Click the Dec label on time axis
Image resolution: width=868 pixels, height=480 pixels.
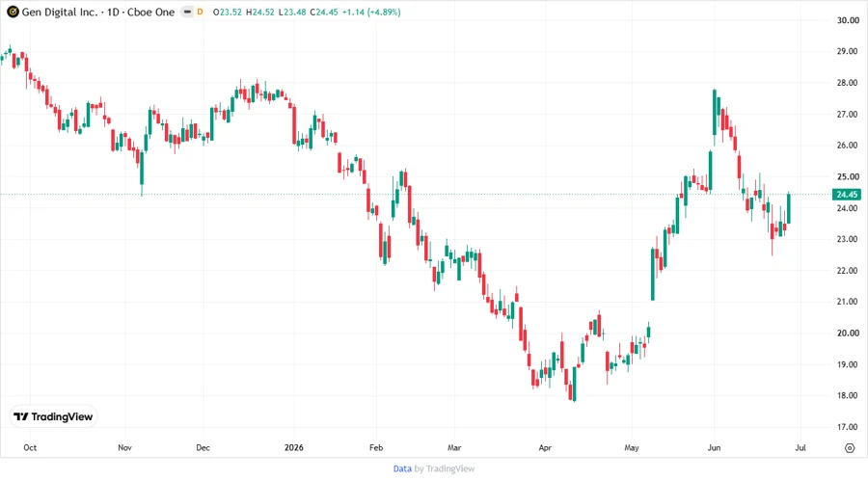[x=203, y=447]
